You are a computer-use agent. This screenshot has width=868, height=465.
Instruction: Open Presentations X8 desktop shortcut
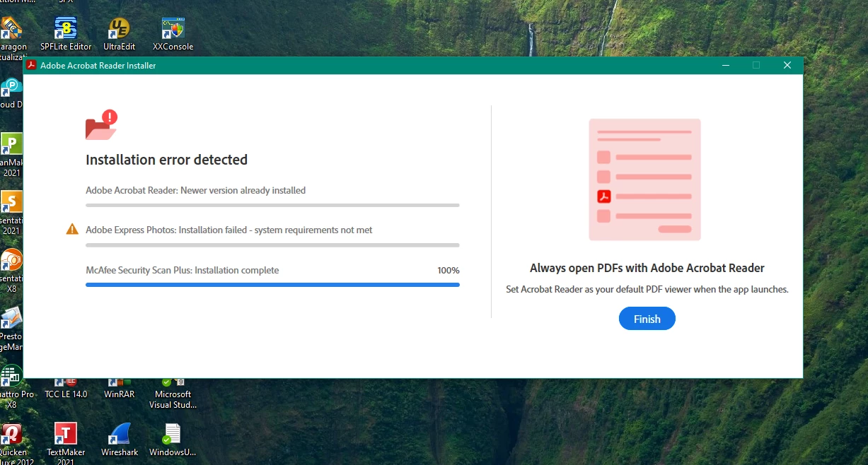coord(11,270)
